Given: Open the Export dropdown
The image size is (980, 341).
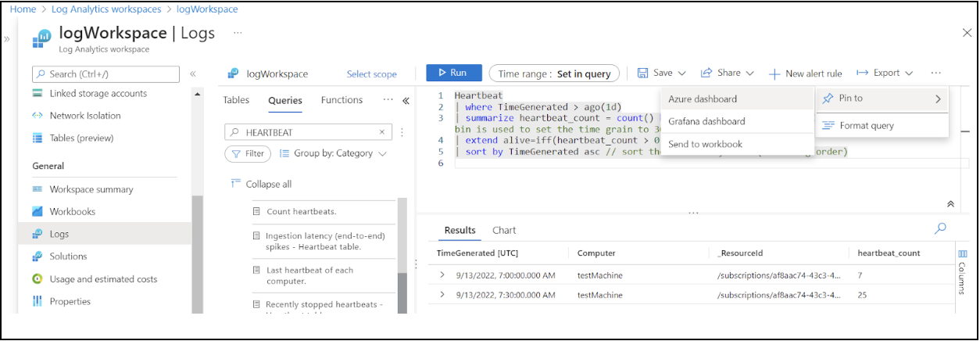Looking at the screenshot, I should coord(885,73).
